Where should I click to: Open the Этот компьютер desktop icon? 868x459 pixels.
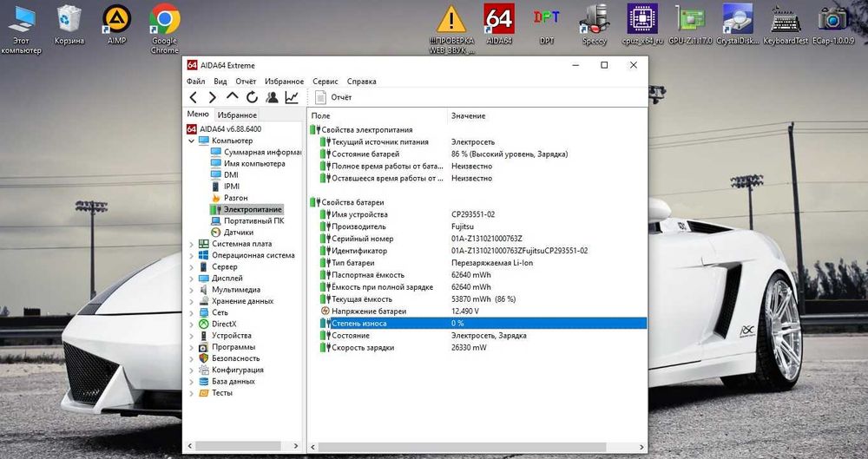tap(21, 30)
